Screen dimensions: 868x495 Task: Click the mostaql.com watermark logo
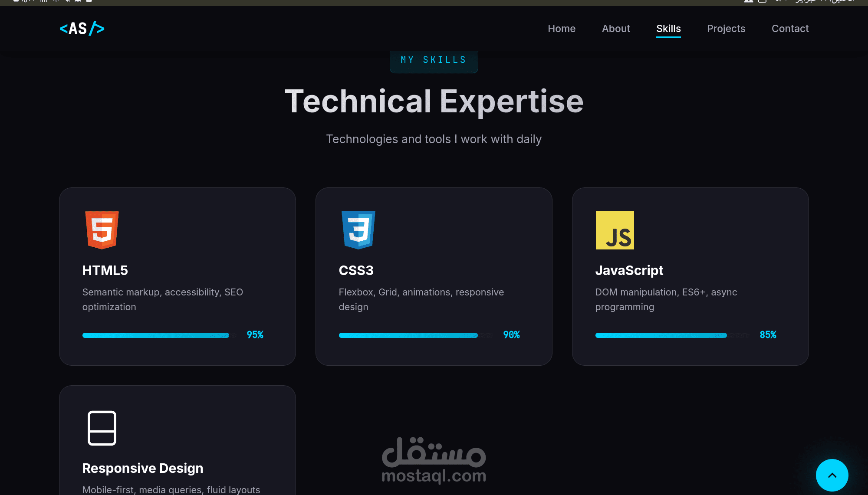tap(434, 461)
